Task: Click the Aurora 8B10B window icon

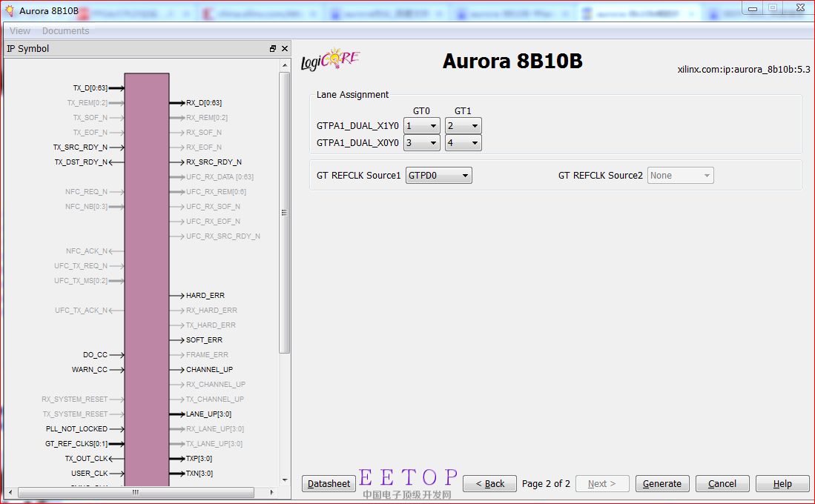Action: click(10, 10)
